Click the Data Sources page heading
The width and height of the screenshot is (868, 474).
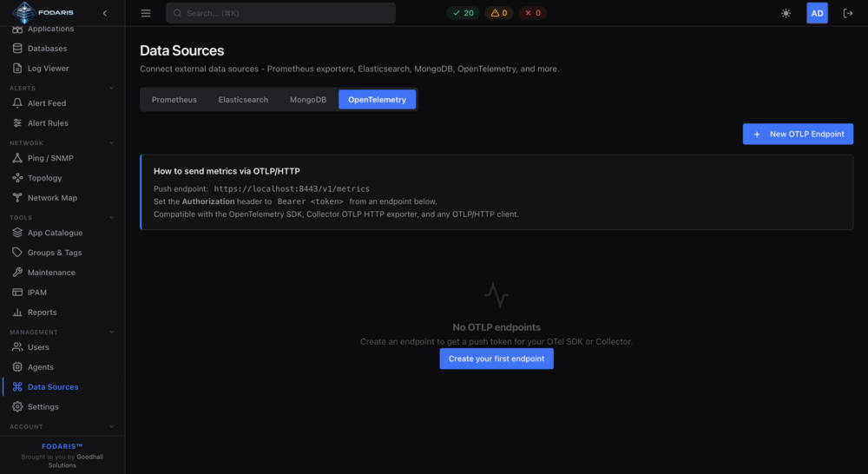pyautogui.click(x=182, y=51)
